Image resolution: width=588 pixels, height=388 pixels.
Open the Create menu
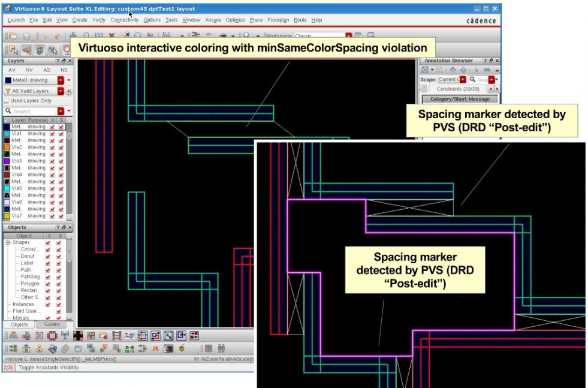(x=80, y=20)
